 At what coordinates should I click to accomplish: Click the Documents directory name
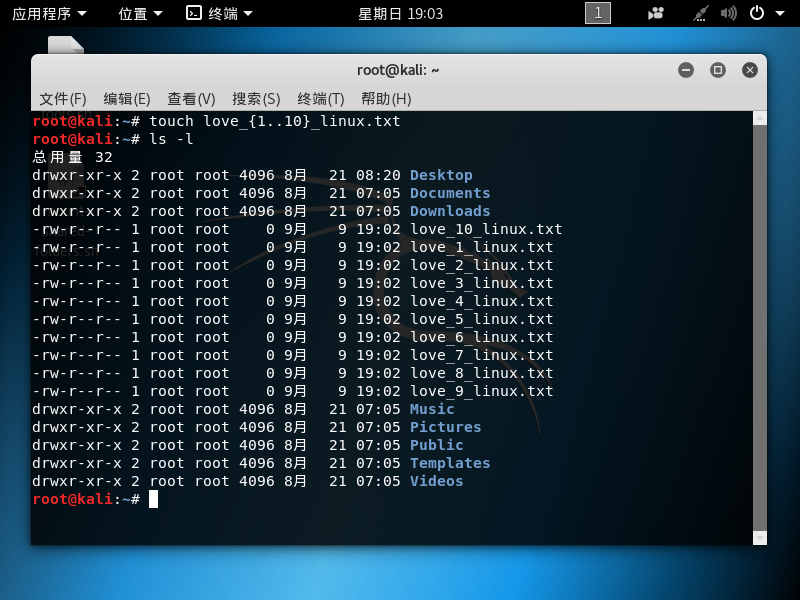point(450,193)
